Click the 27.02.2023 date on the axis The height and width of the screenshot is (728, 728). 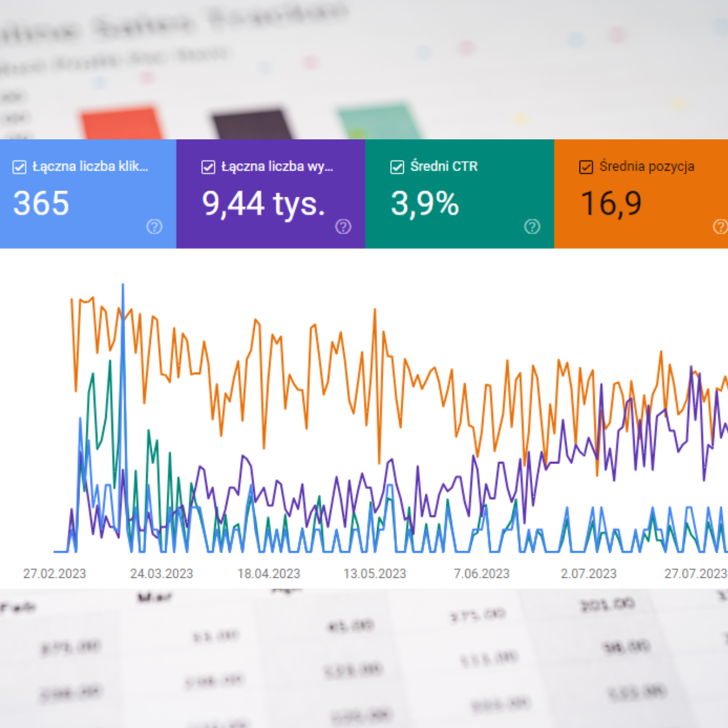click(55, 573)
